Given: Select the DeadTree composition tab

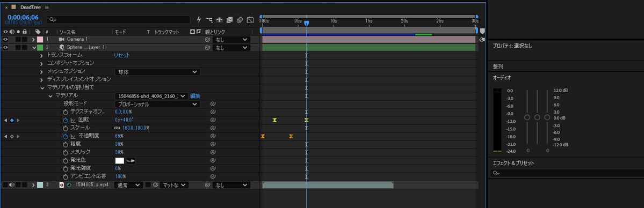Looking at the screenshot, I should 30,8.
